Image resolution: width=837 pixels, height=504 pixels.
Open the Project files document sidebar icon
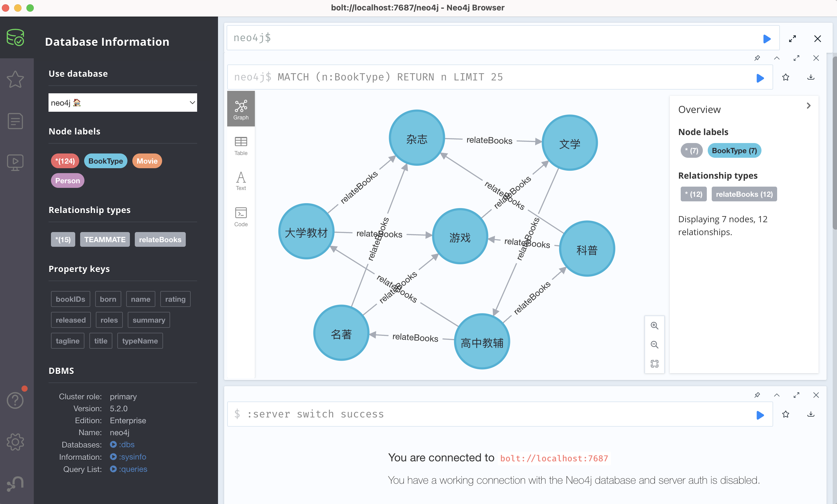15,121
